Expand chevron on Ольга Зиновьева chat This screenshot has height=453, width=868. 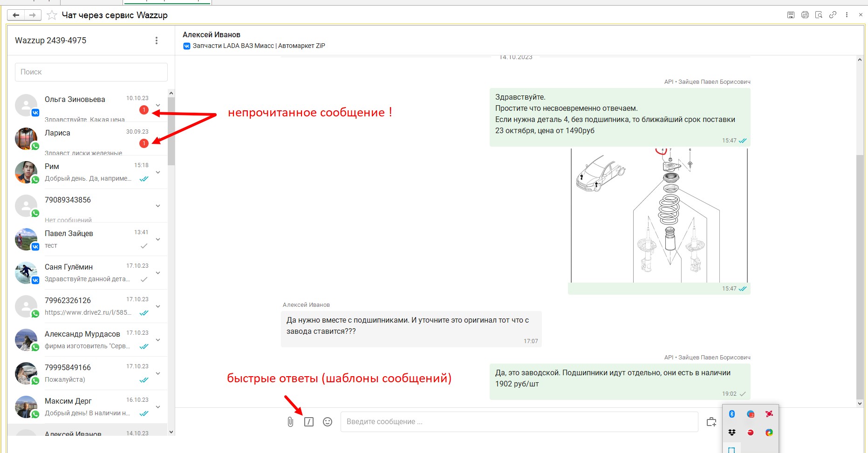158,105
